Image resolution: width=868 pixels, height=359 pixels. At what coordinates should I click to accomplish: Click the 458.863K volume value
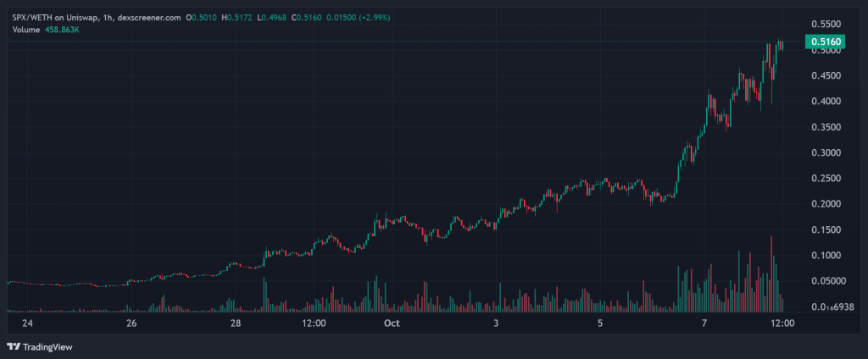click(62, 30)
